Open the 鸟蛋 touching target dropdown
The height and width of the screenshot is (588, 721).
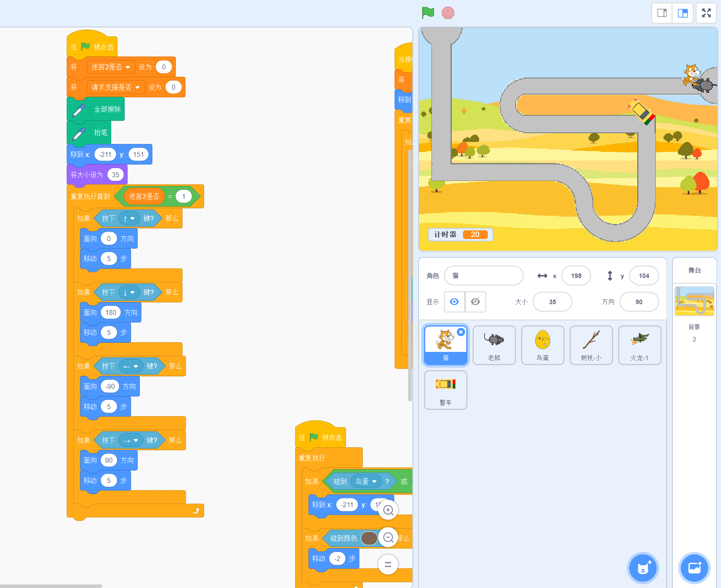click(374, 481)
